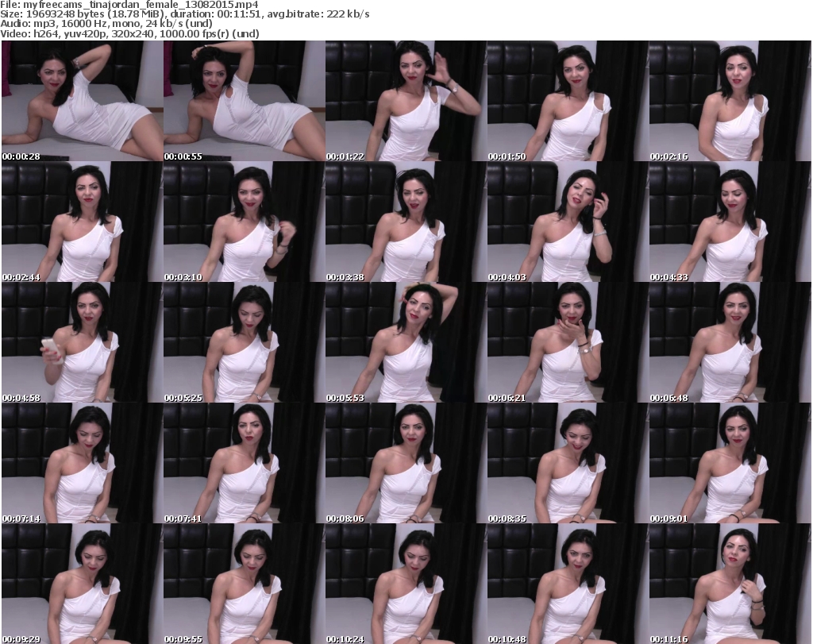
Task: Select the 'Size: 19693248 bytes' header line
Action: pyautogui.click(x=184, y=14)
